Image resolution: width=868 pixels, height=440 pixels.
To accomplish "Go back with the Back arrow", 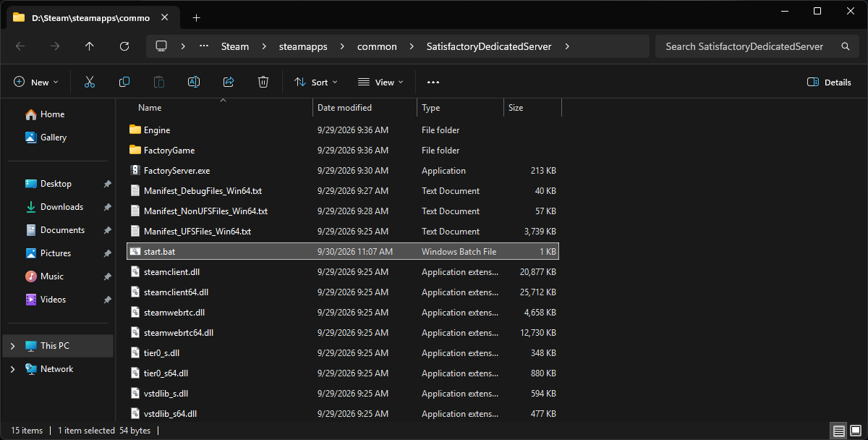I will pos(20,46).
